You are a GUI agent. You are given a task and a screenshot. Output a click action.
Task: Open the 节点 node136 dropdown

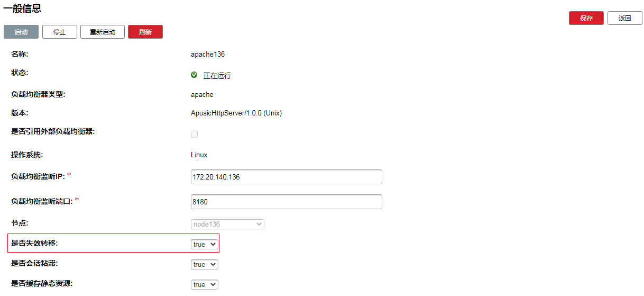227,224
